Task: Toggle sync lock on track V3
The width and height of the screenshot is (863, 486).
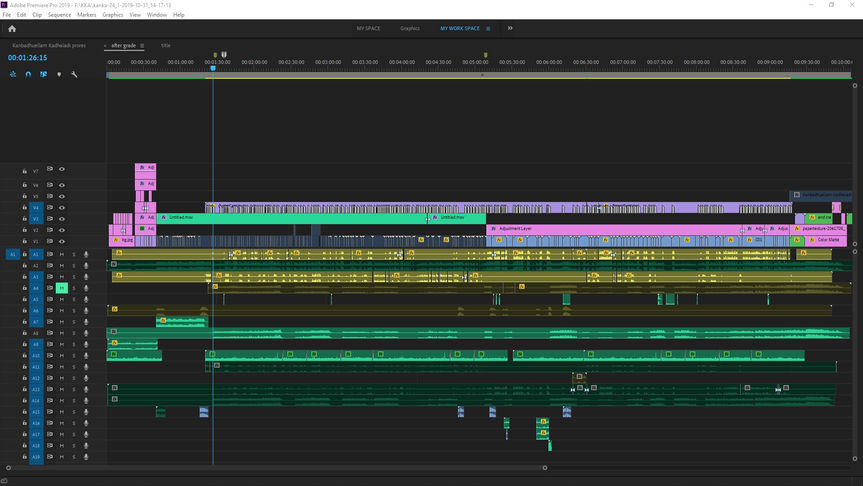Action: point(50,219)
